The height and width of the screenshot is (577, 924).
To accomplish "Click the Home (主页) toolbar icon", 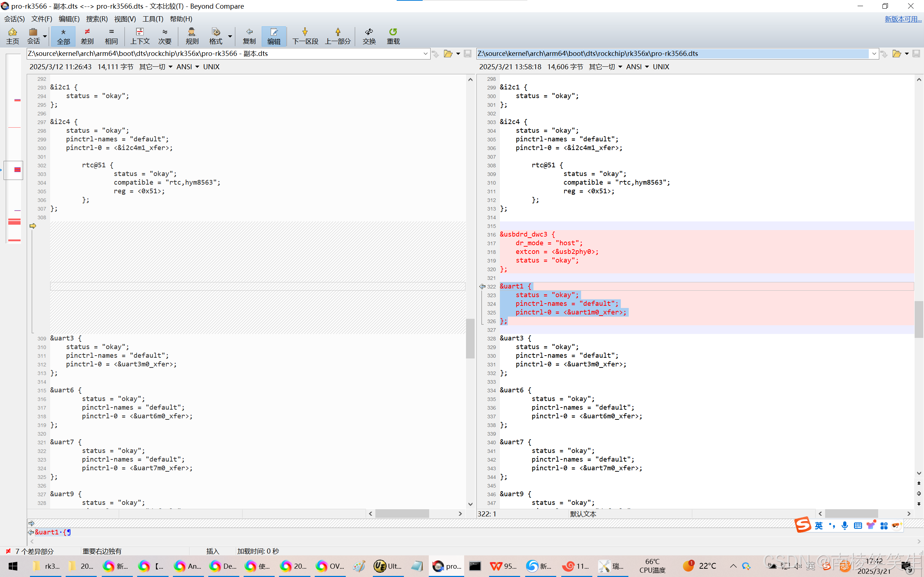I will (x=12, y=36).
